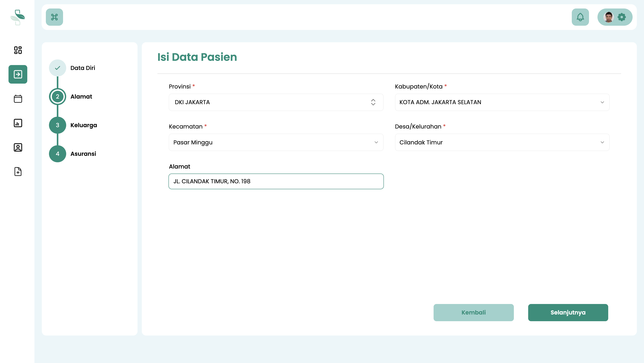This screenshot has height=363, width=644.
Task: Expand the Provinsi DKI JAKARTA selector
Action: click(276, 102)
